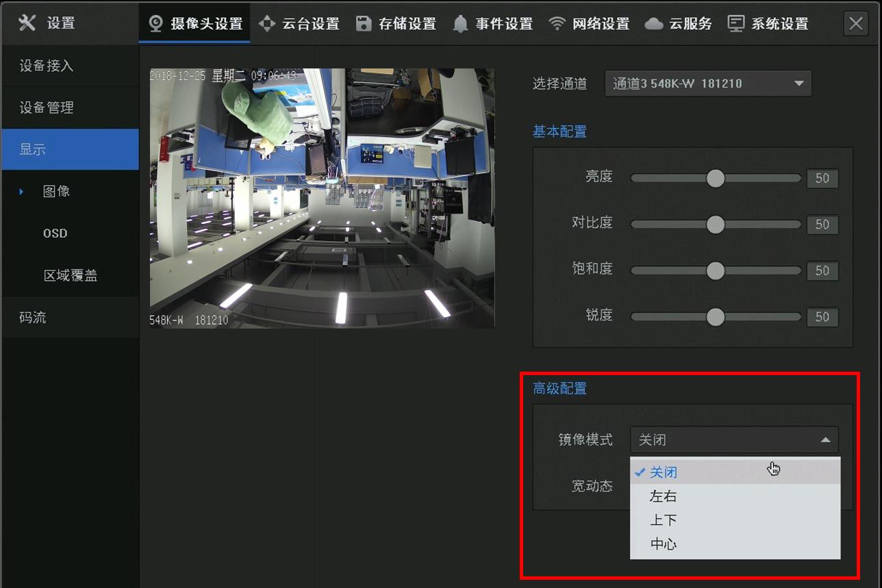
Task: Click the cloud service icon
Action: click(654, 24)
